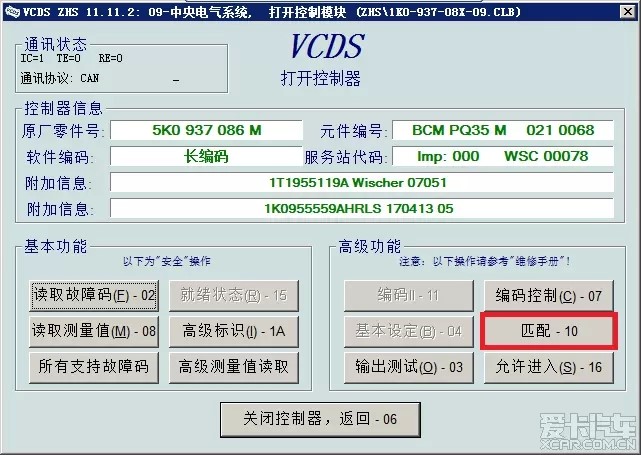Viewport: 641px width, 455px height.
Task: Open 高级测量值读取 advanced measuring values
Action: pos(234,367)
